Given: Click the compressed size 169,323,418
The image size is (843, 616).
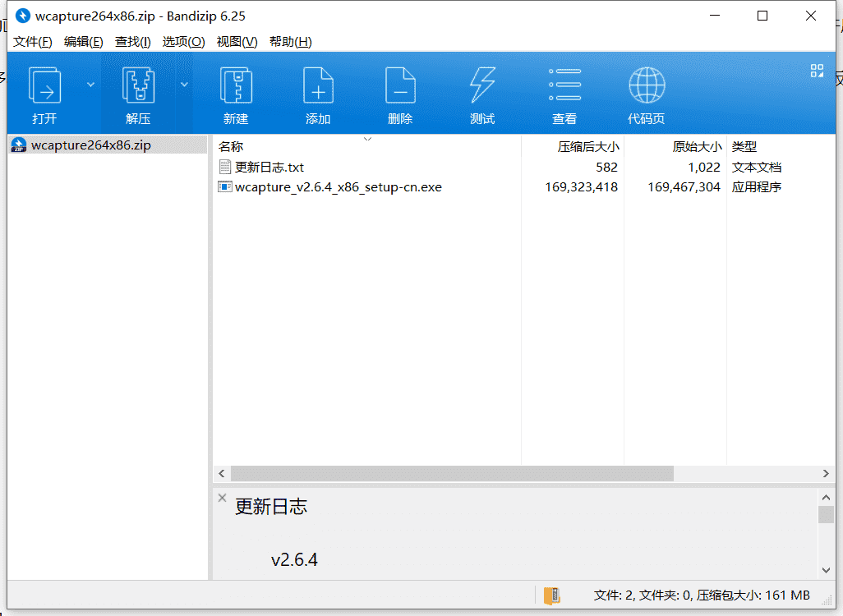Looking at the screenshot, I should (581, 187).
